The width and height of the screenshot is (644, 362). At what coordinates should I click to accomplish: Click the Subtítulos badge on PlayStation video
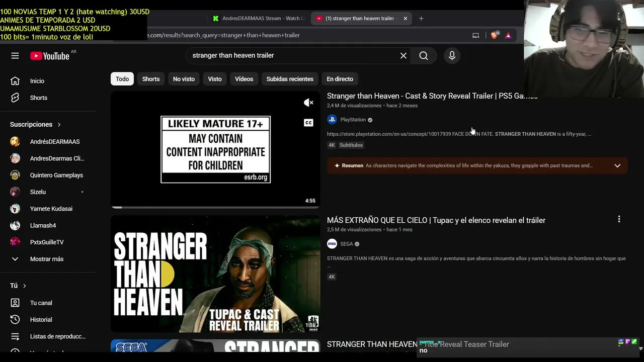[351, 145]
